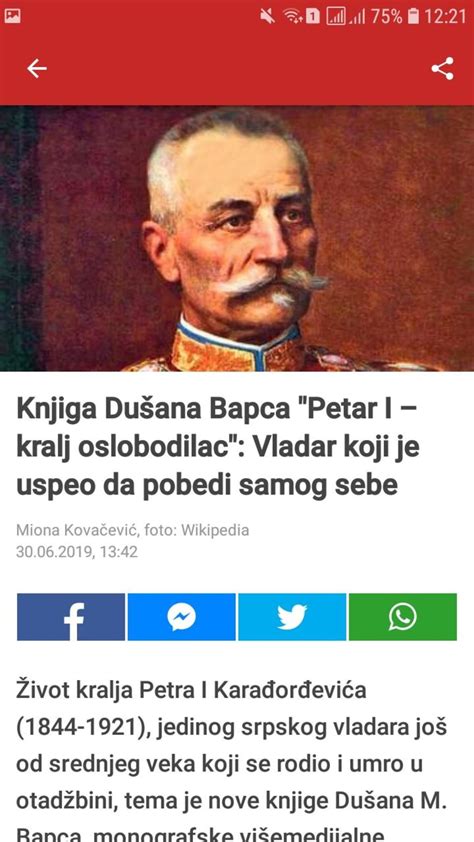Tap the red app header bar

(237, 68)
